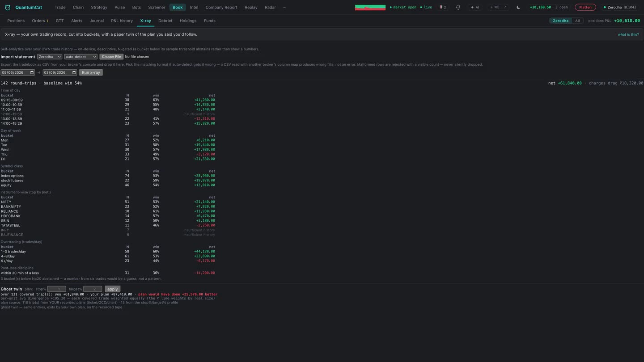Open the more menu ellipsis in top navigation
The width and height of the screenshot is (644, 362).
pos(284,8)
